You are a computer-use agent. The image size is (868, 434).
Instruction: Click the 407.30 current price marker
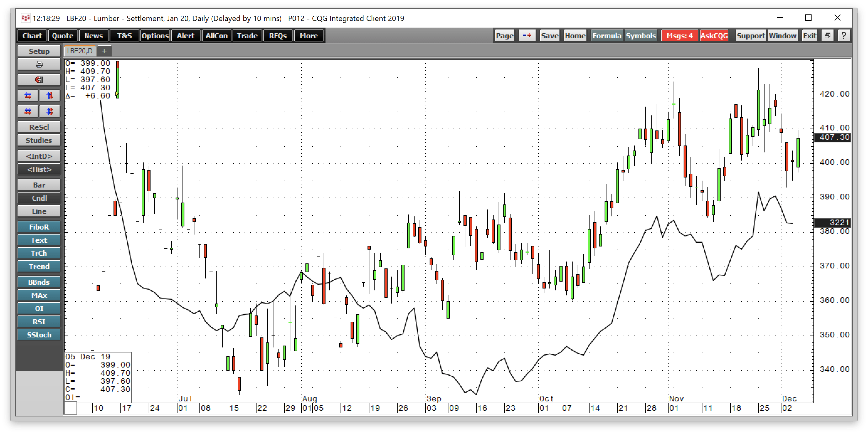[832, 137]
